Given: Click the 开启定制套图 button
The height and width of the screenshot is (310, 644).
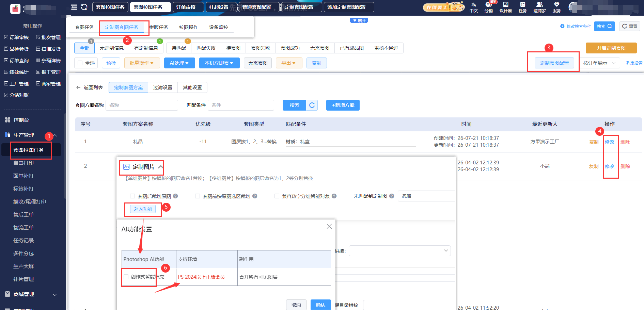Looking at the screenshot, I should tap(611, 48).
